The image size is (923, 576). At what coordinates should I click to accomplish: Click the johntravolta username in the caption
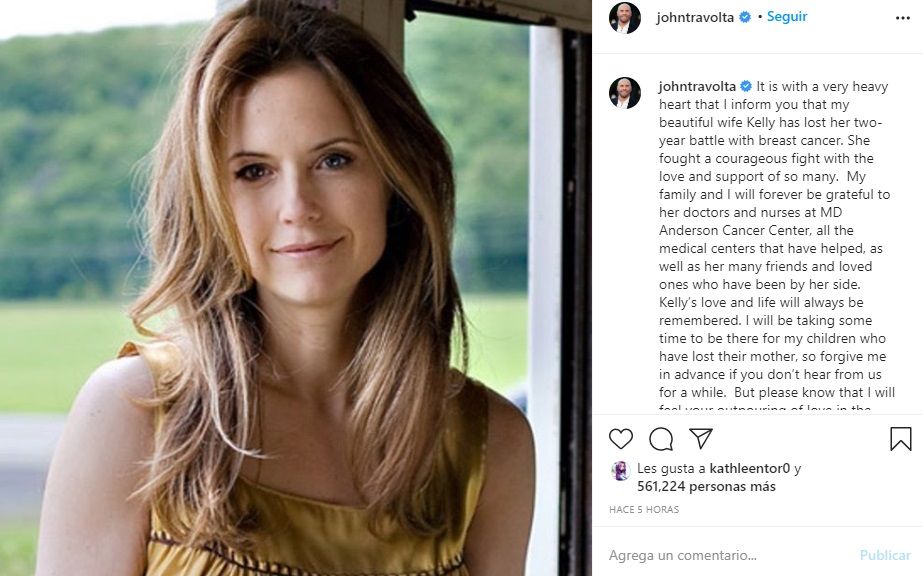pos(696,86)
